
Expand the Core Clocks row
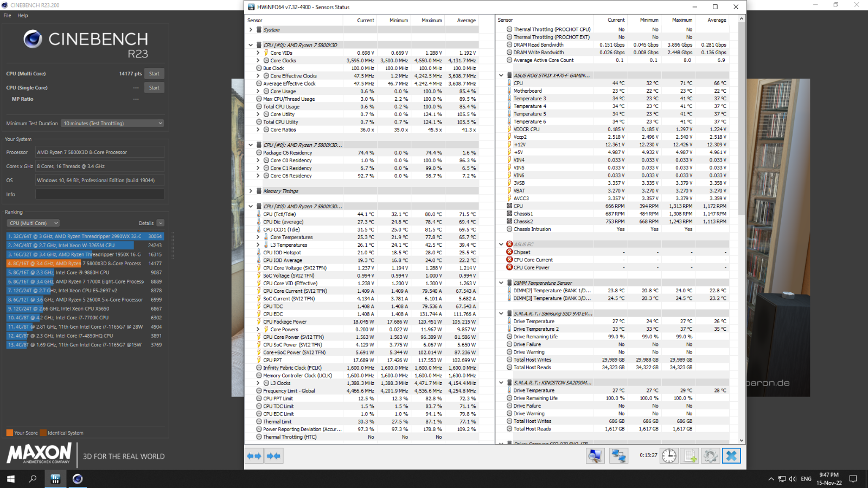258,60
